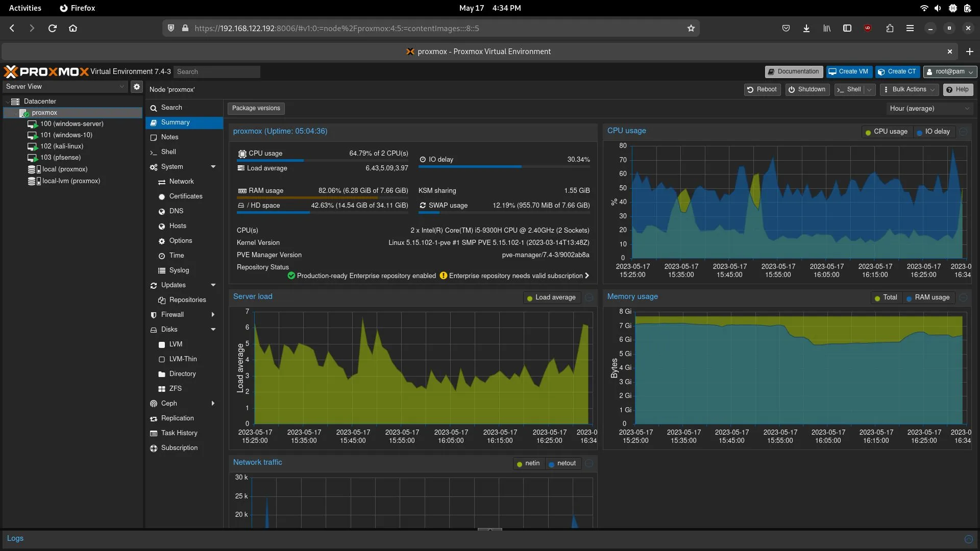Image resolution: width=980 pixels, height=551 pixels.
Task: Open the Syslog view
Action: pos(179,270)
